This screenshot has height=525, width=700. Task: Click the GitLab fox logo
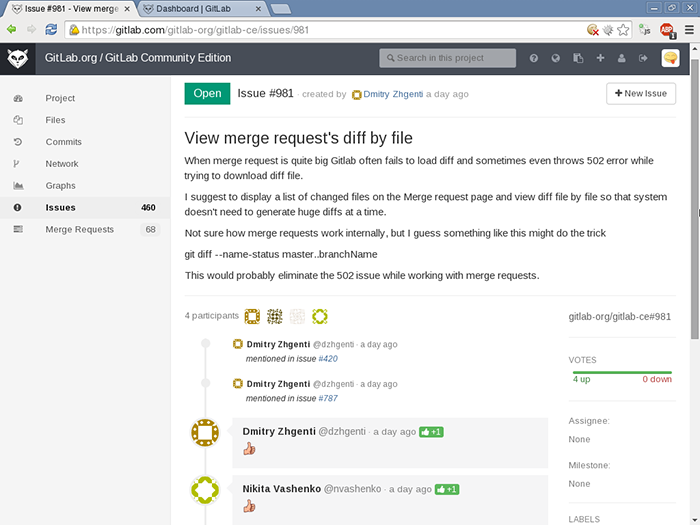click(x=17, y=58)
